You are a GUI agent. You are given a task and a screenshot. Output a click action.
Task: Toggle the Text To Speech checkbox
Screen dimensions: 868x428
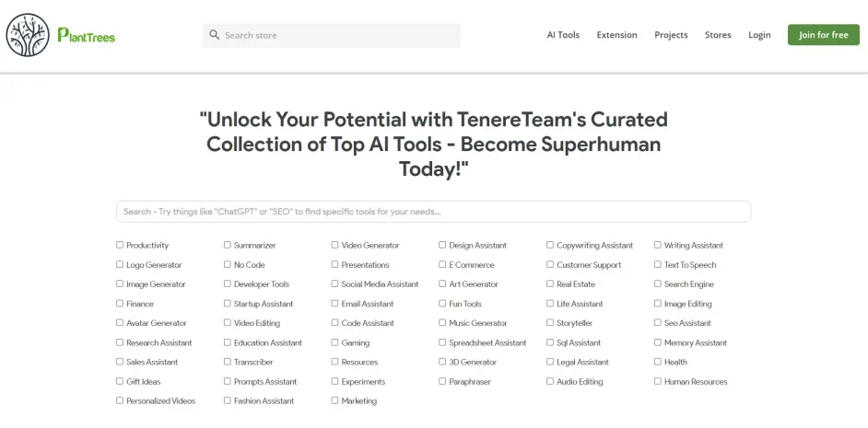(658, 264)
